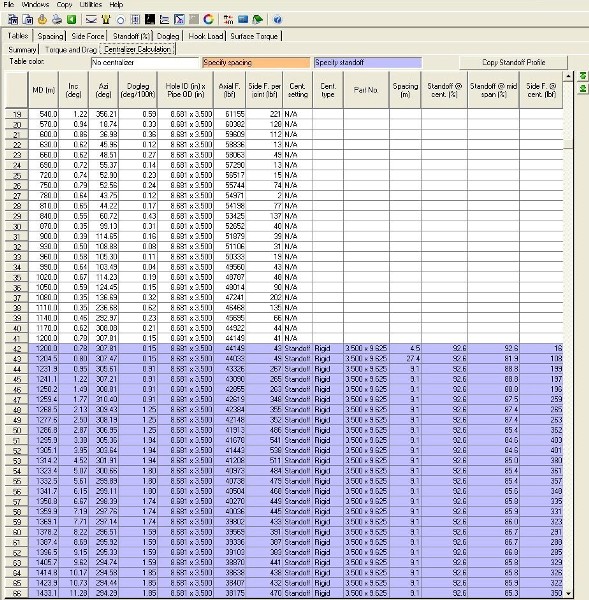The image size is (589, 600).
Task: Click the blue window toolbar icon
Action: point(243,19)
